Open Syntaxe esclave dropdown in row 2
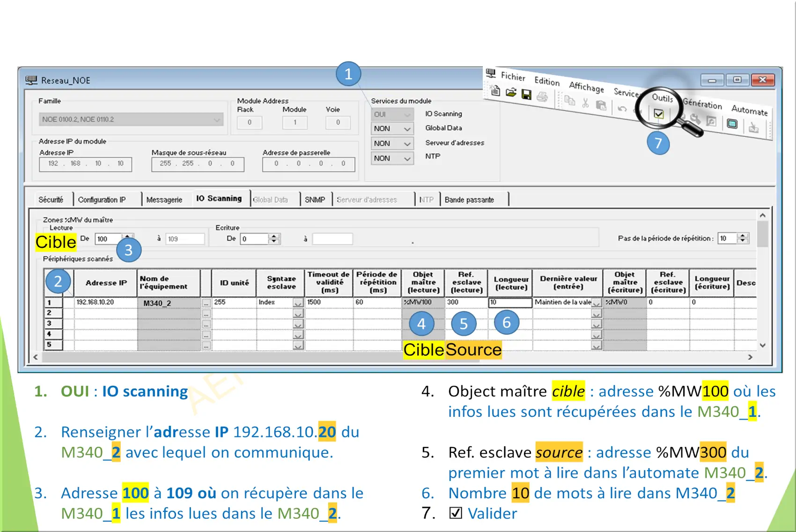 tap(298, 314)
